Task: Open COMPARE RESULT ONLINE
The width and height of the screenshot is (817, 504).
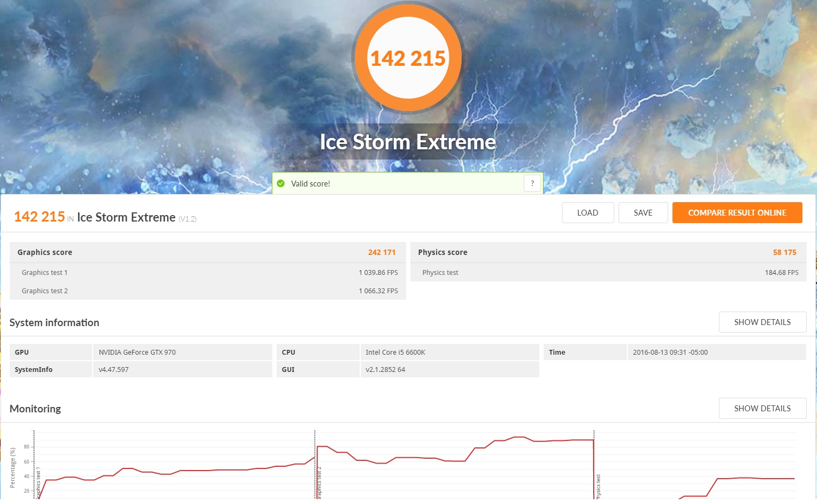Action: pyautogui.click(x=737, y=213)
